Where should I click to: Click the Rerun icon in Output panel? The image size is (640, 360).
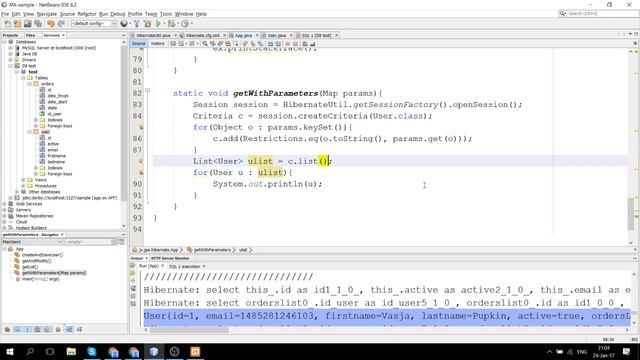click(x=133, y=266)
